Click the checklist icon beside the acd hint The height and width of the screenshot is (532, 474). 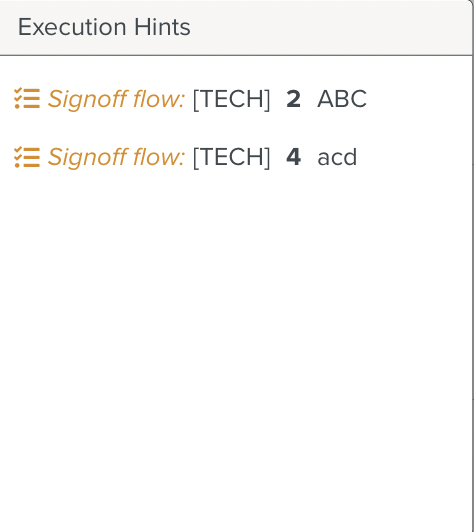27,157
